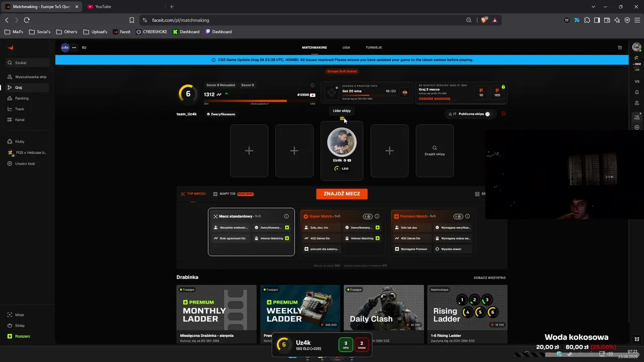Open the browser tab search dropdown arrow
644x362 pixels.
click(x=593, y=7)
